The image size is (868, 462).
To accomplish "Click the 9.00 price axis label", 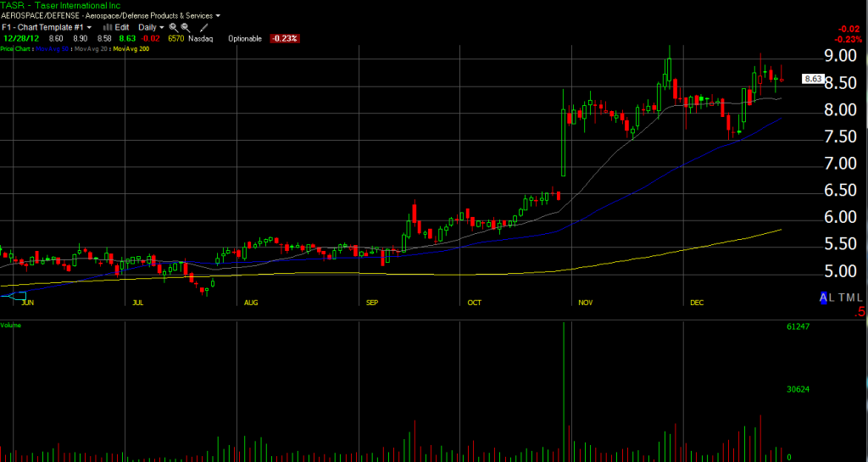I will (840, 55).
